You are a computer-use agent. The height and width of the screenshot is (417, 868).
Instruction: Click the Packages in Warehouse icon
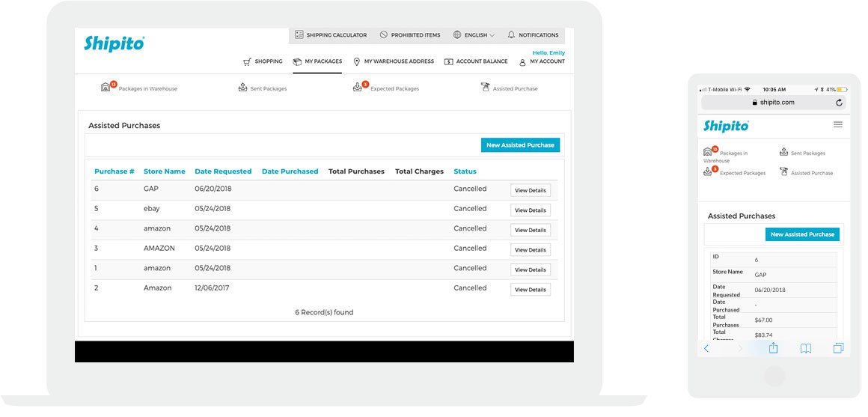(106, 88)
